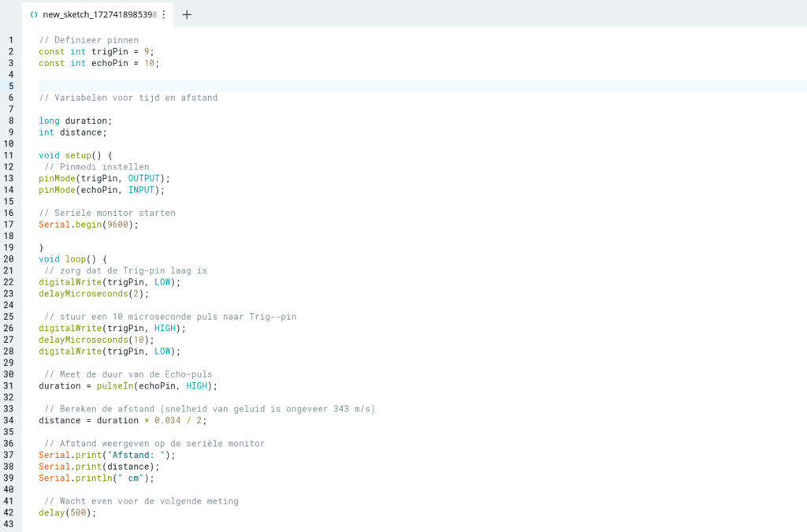Image resolution: width=807 pixels, height=532 pixels.
Task: Click line number 20 in the gutter
Action: click(9, 259)
